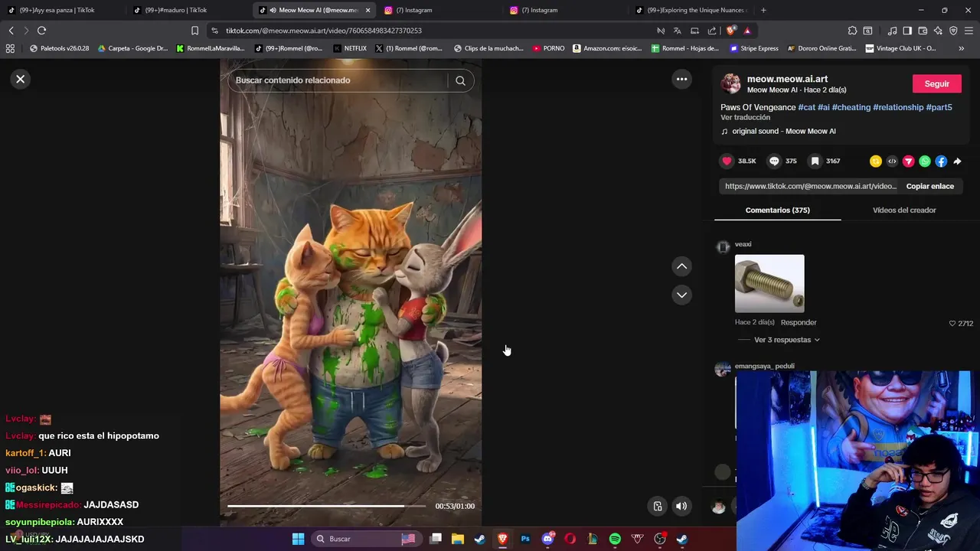This screenshot has width=980, height=551.
Task: Expand Ver 3 respuestas under veaxi comment
Action: 786,340
